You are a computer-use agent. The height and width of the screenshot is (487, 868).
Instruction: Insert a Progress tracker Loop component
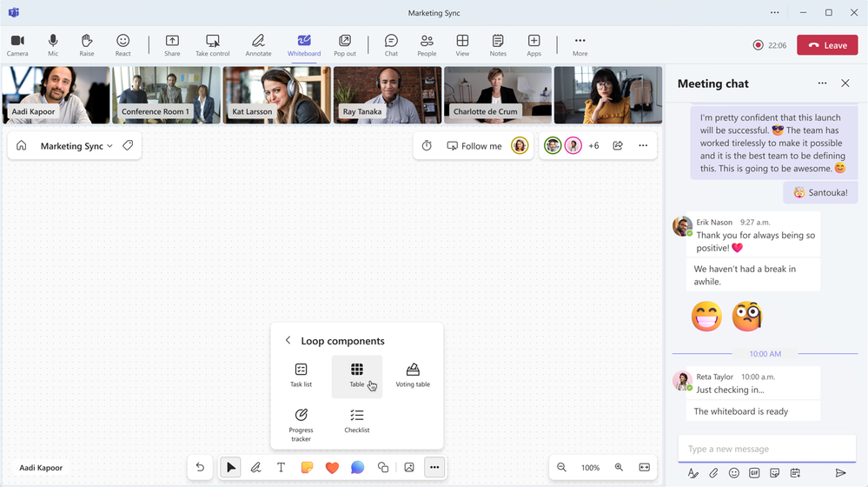[301, 424]
